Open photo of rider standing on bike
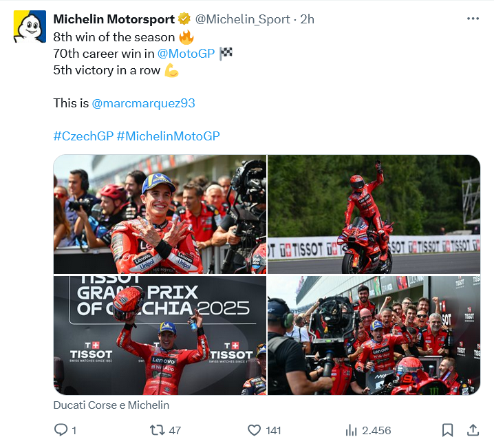The image size is (494, 448). 374,214
